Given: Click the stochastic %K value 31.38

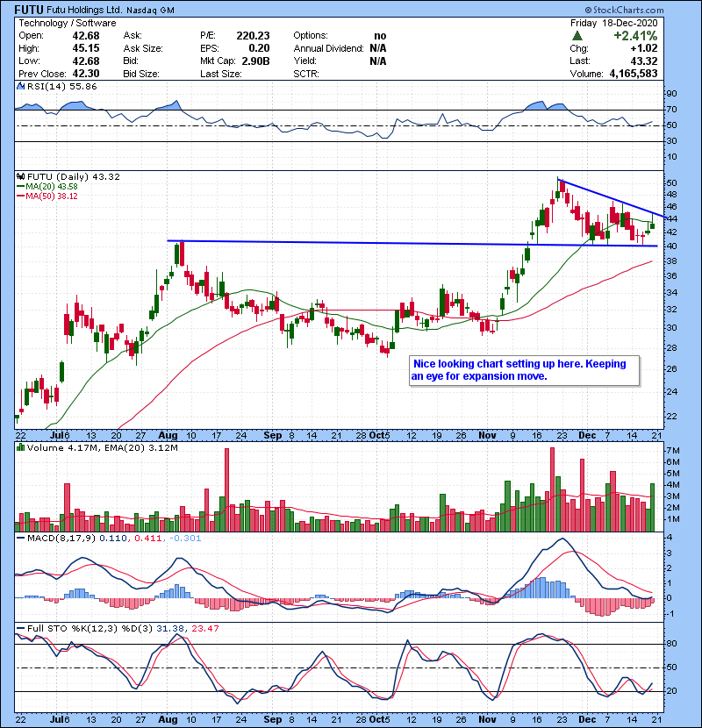Looking at the screenshot, I should [170, 628].
